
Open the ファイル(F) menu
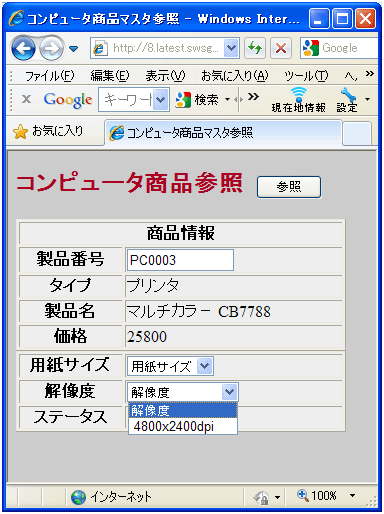point(50,76)
